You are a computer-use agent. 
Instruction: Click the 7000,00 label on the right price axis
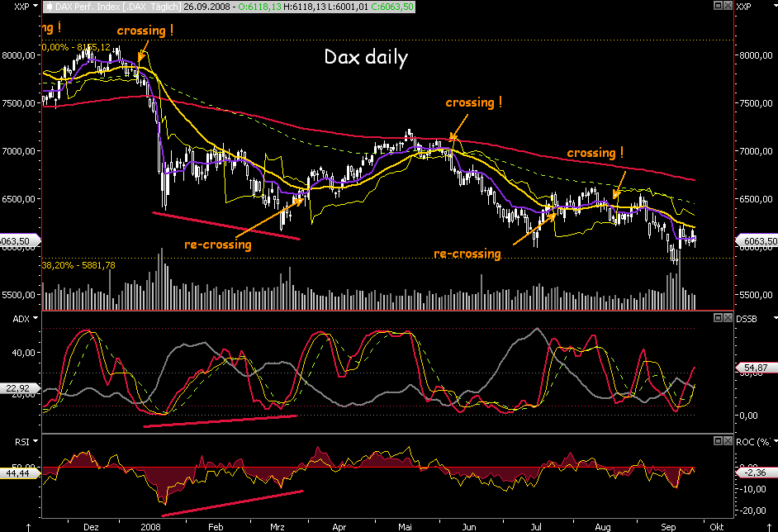[x=757, y=151]
